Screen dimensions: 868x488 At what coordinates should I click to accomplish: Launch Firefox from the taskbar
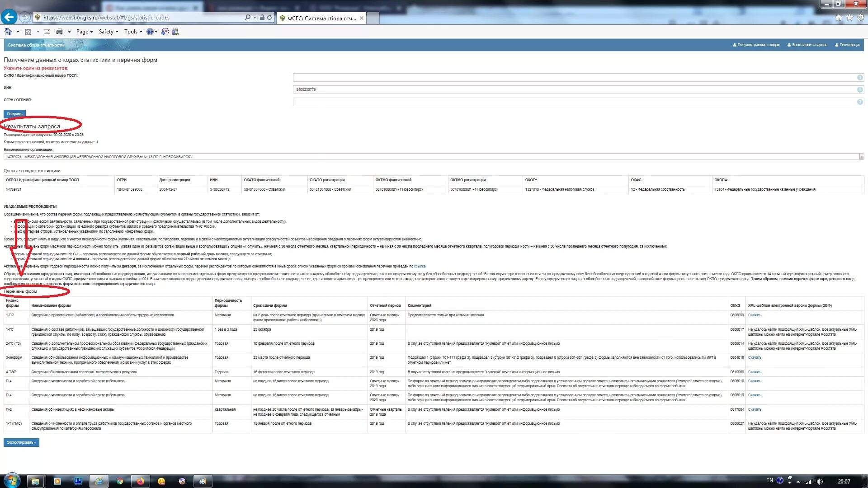[140, 481]
